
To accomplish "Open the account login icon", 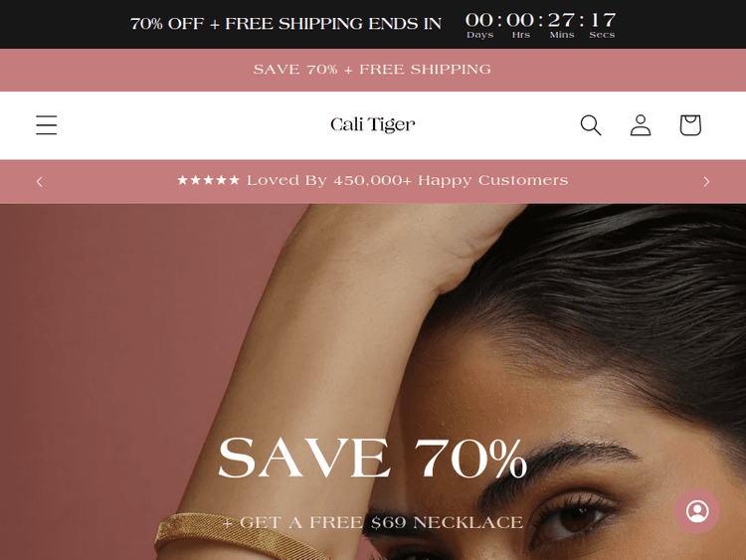I will tap(641, 125).
